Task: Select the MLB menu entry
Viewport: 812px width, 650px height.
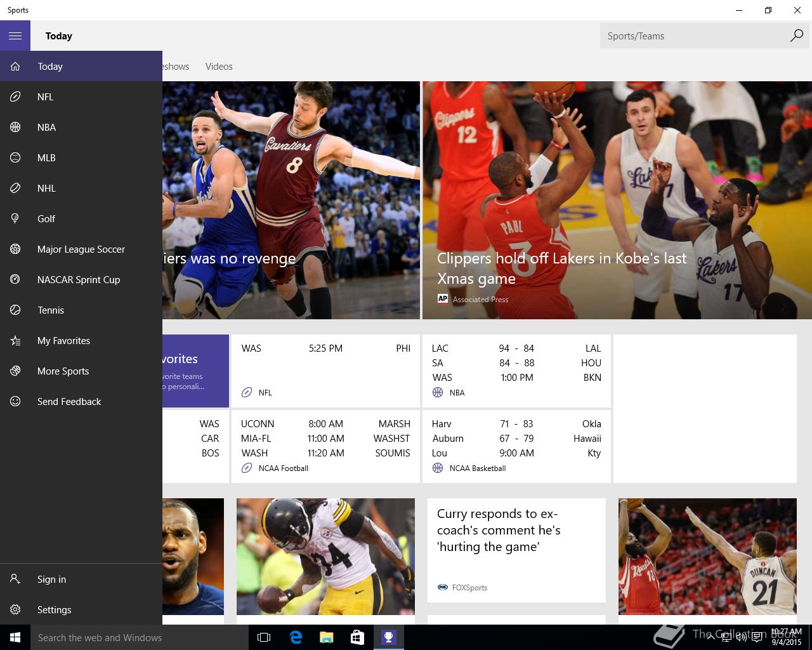Action: (x=81, y=158)
